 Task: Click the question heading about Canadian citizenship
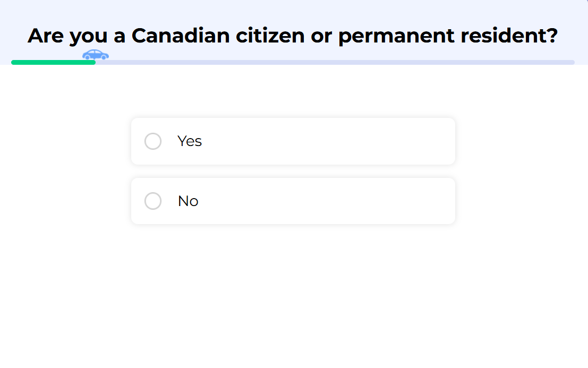click(293, 36)
